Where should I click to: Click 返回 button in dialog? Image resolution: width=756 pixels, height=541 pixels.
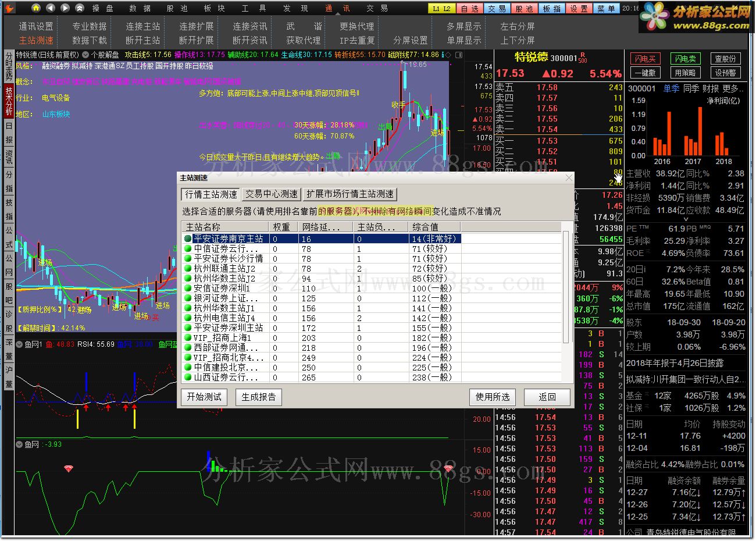pyautogui.click(x=547, y=397)
